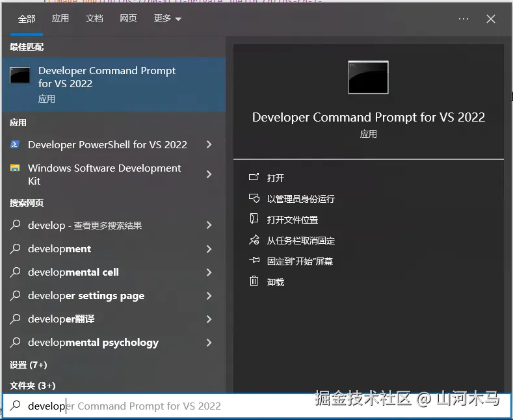The height and width of the screenshot is (420, 513).
Task: Expand developmental psychology suggestion arrow
Action: tap(209, 343)
